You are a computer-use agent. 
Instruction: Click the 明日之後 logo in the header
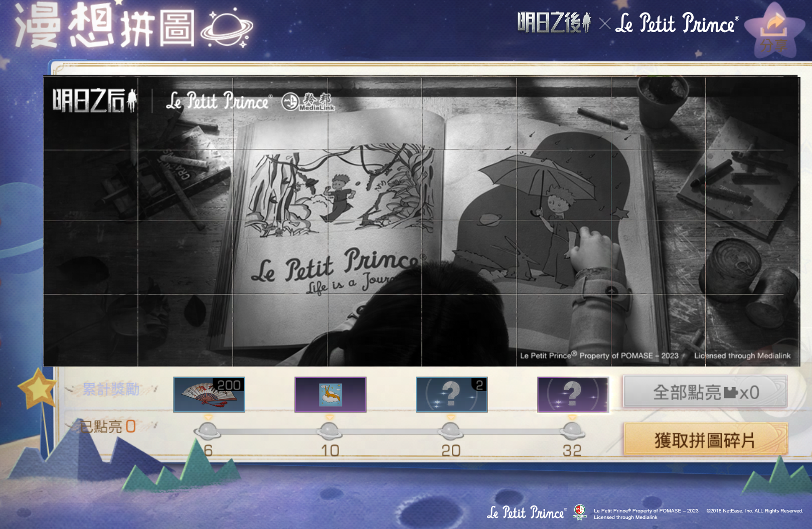(554, 23)
